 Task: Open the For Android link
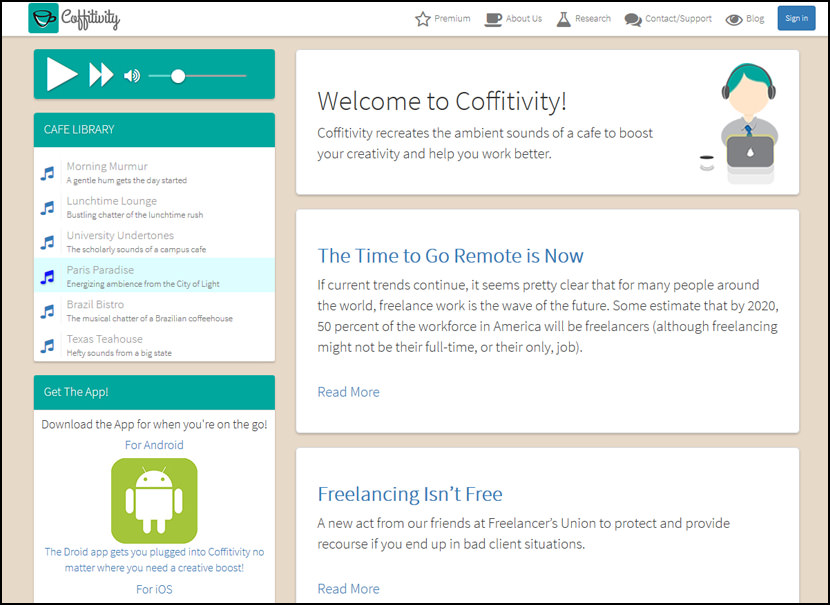(x=154, y=445)
